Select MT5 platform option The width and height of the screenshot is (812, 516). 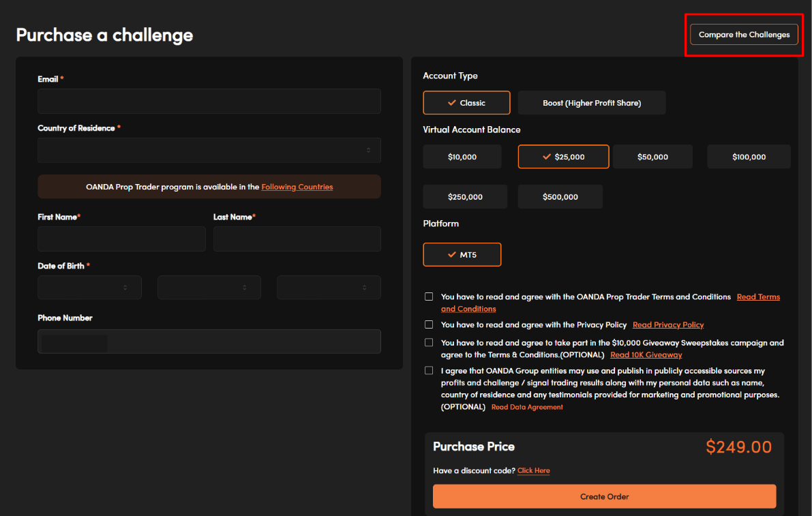pyautogui.click(x=462, y=255)
